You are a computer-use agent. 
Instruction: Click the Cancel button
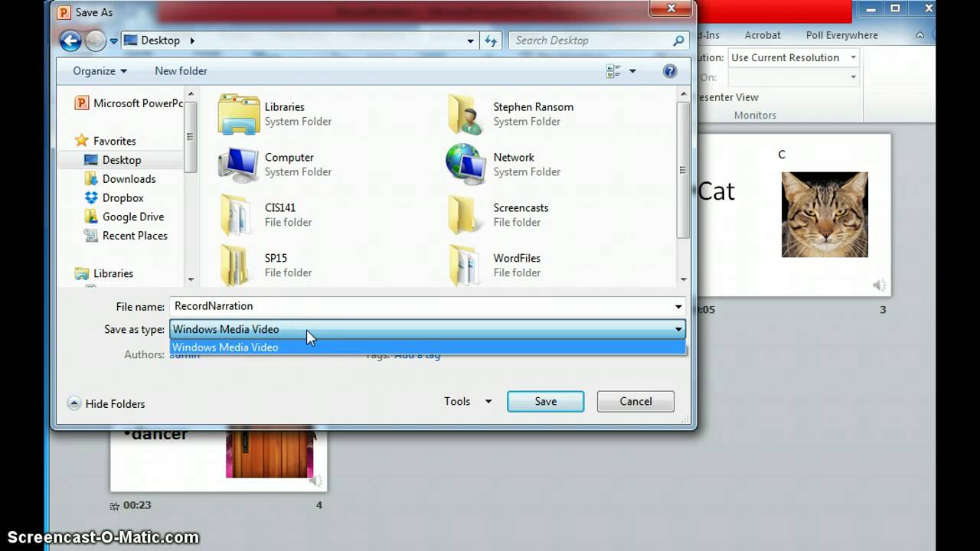(x=635, y=401)
